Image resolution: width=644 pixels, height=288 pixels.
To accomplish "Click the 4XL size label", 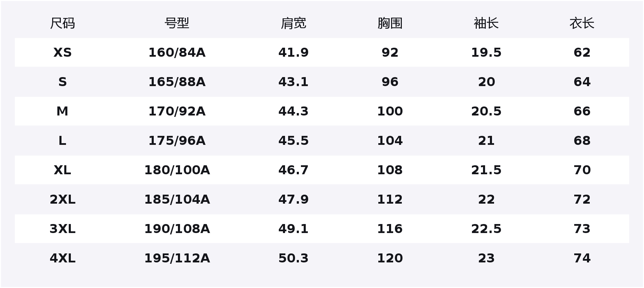I will point(63,258).
